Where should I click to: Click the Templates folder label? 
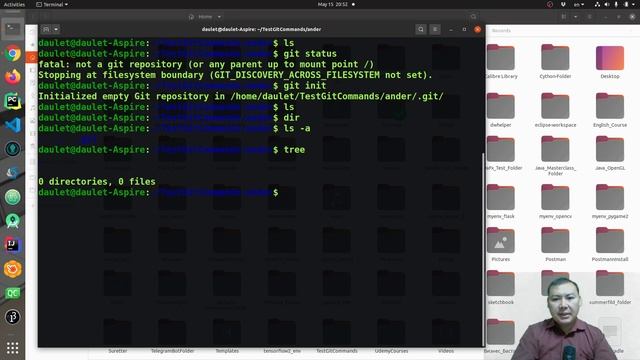[x=227, y=351]
